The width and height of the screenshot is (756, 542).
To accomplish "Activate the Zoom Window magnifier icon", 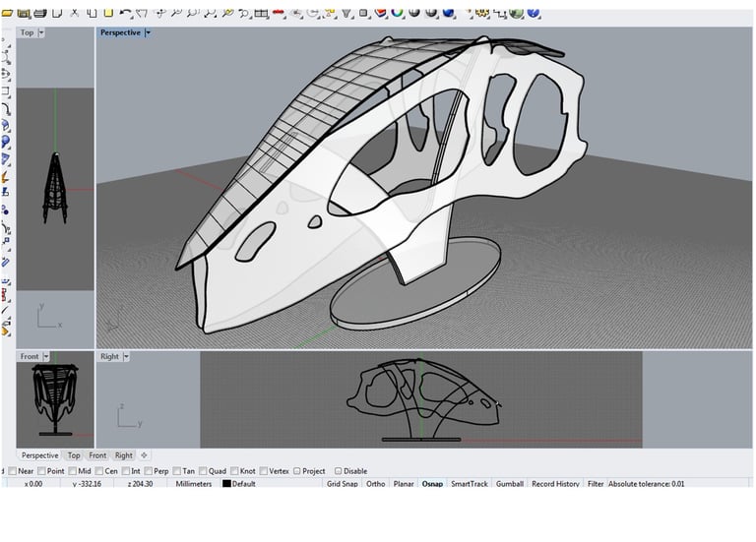I will click(x=193, y=13).
